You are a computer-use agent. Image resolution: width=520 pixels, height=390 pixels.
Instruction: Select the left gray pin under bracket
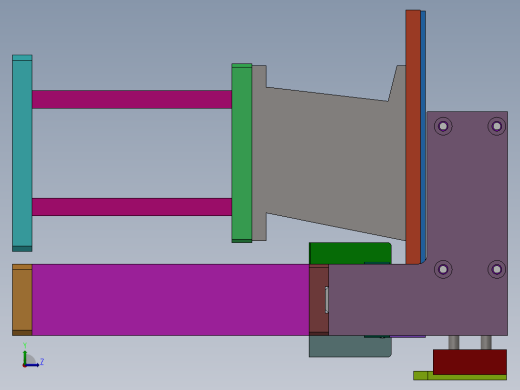454,343
